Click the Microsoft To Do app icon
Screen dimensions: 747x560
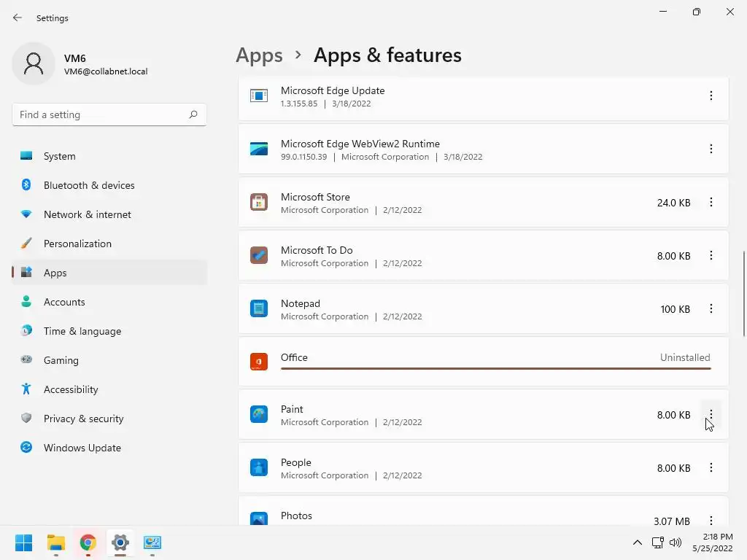(x=259, y=256)
